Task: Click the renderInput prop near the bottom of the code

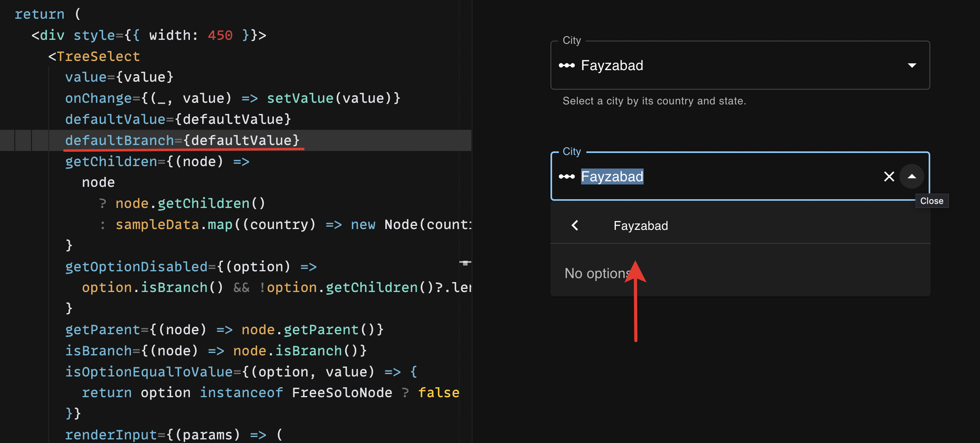Action: (x=111, y=434)
